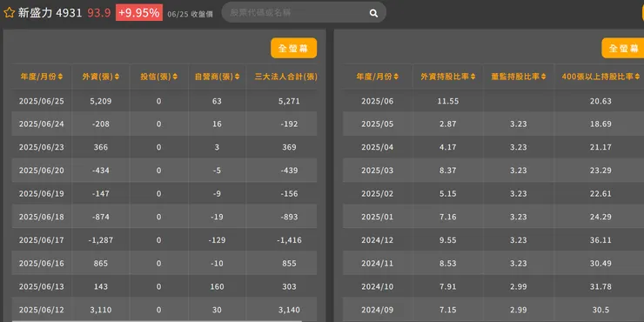Click total value 3,140
The height and width of the screenshot is (322, 644).
(289, 310)
